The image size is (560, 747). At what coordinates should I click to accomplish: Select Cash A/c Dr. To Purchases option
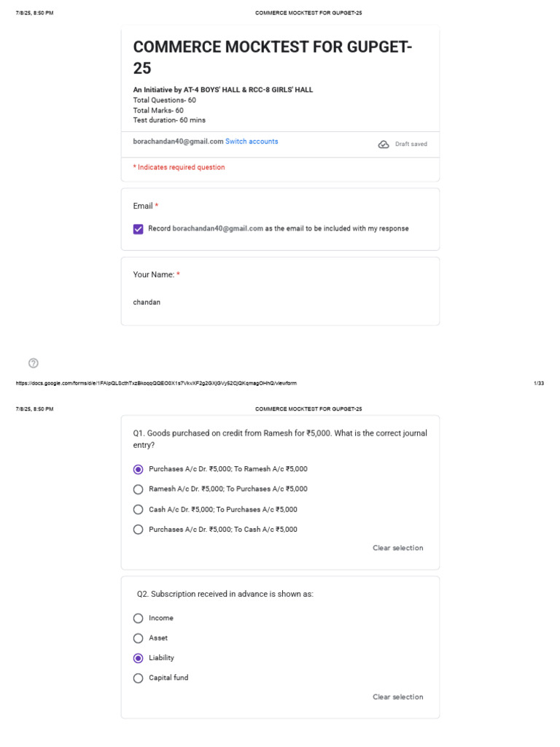coord(138,510)
